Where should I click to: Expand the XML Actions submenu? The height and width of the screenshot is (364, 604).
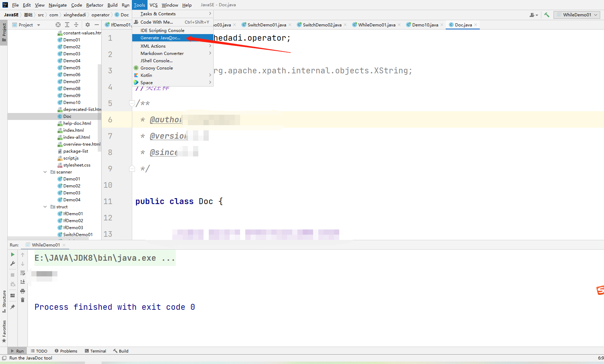click(173, 46)
